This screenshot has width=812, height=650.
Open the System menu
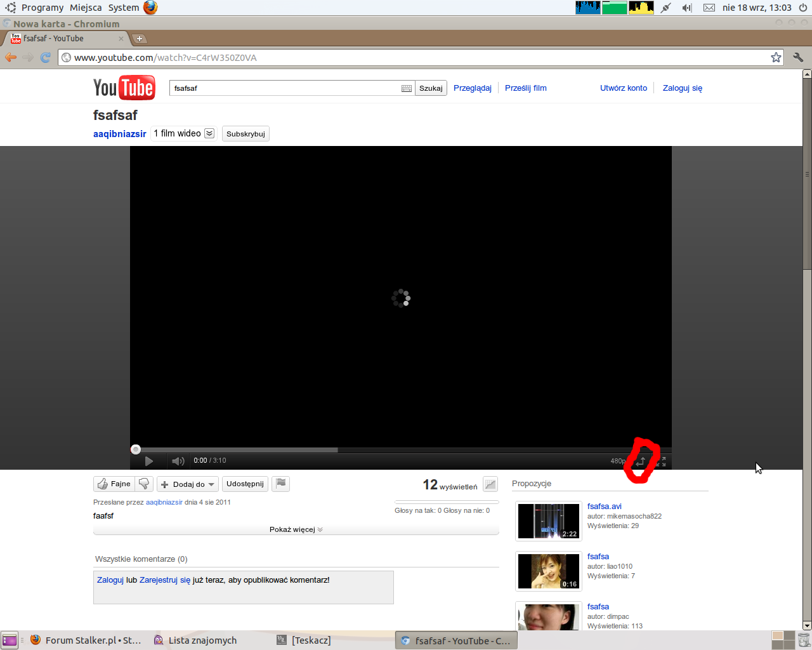(x=124, y=8)
